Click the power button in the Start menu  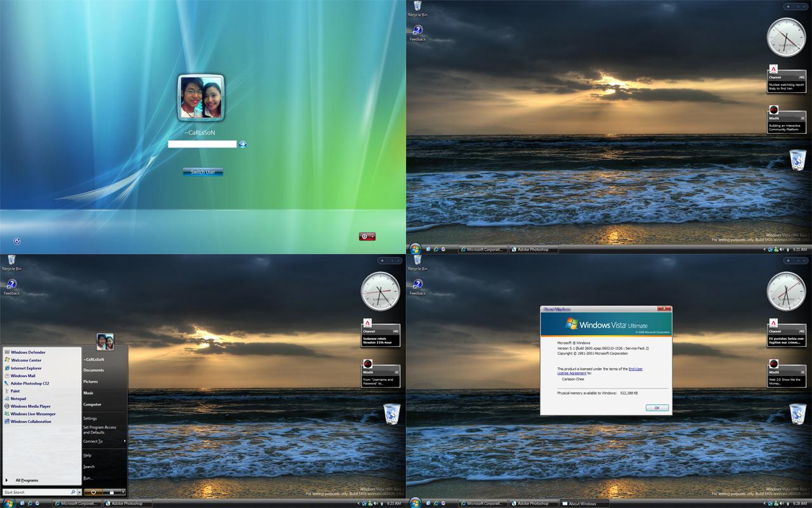tap(93, 492)
